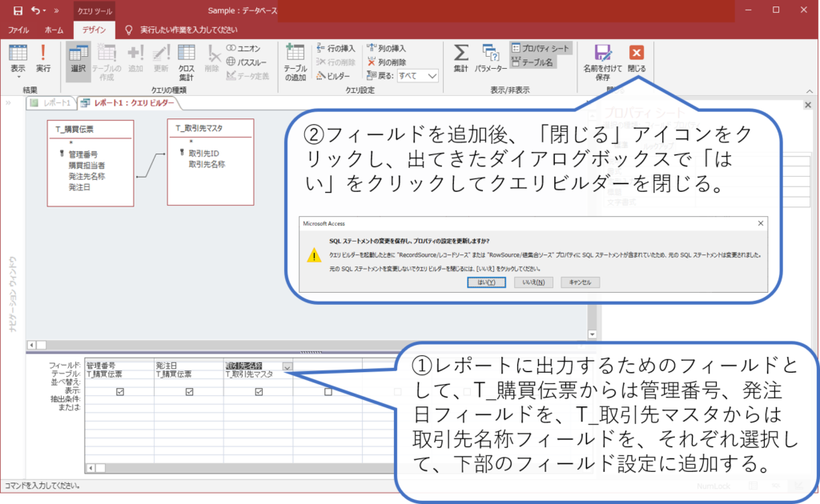The height and width of the screenshot is (504, 820).
Task: Open the Undo history dropdown arrow
Action: tap(45, 10)
